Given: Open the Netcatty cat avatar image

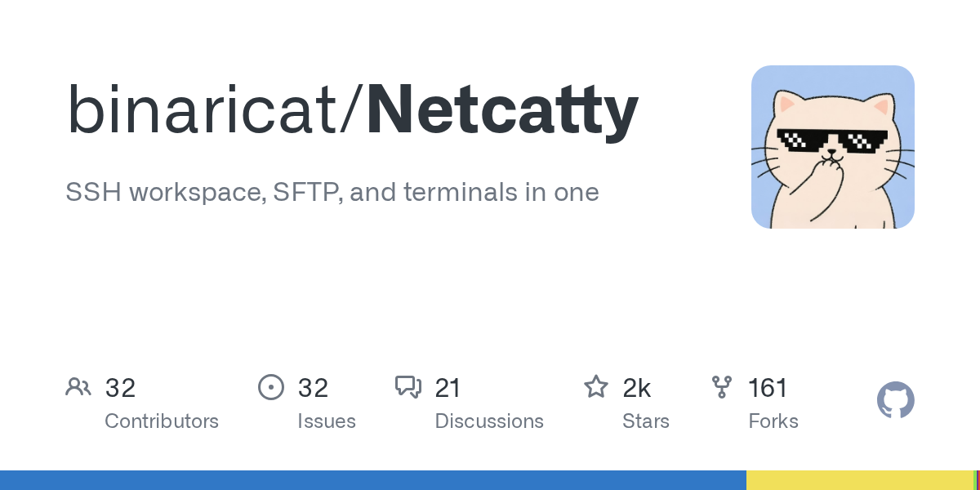Looking at the screenshot, I should [833, 147].
